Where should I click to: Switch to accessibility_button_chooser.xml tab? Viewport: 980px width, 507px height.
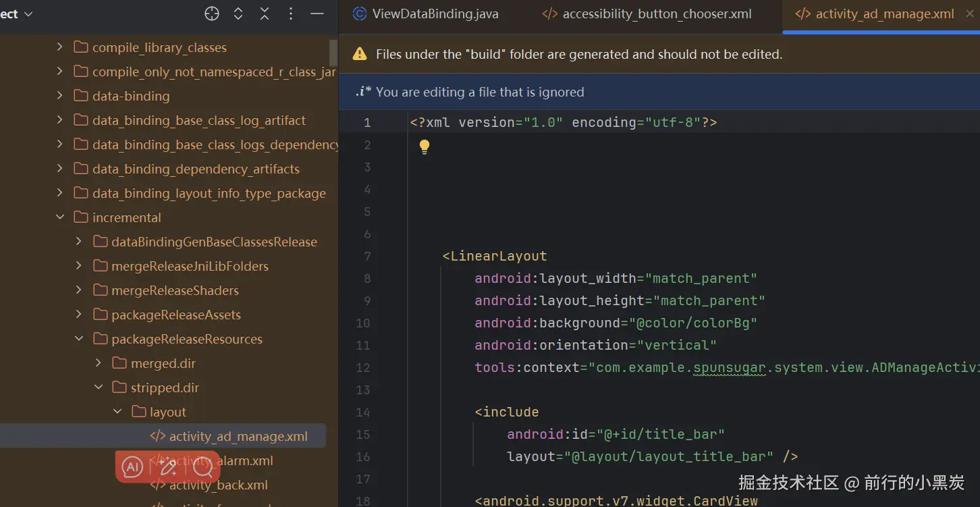point(647,14)
